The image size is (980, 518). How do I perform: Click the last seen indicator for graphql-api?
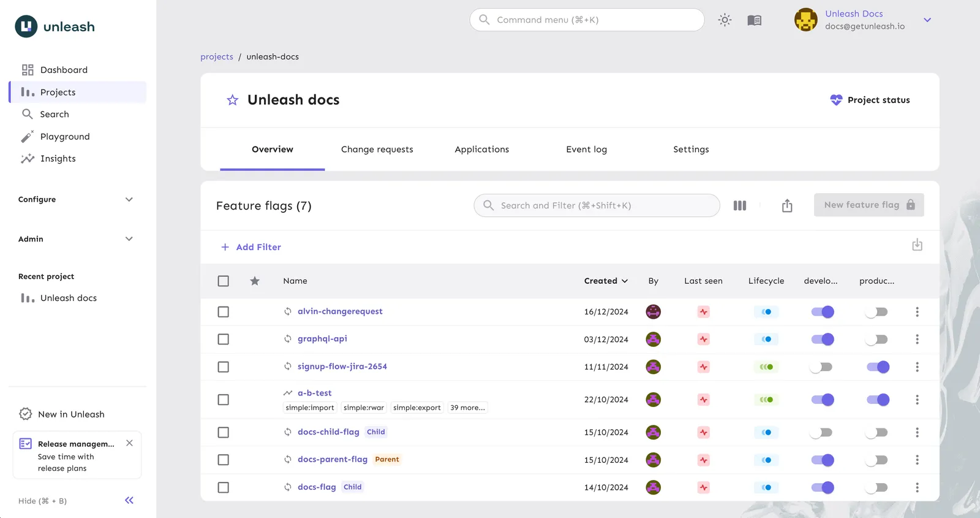pyautogui.click(x=704, y=339)
